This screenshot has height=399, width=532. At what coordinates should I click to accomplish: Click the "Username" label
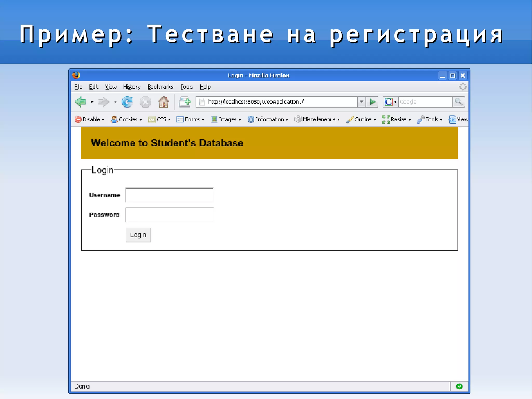tap(105, 195)
